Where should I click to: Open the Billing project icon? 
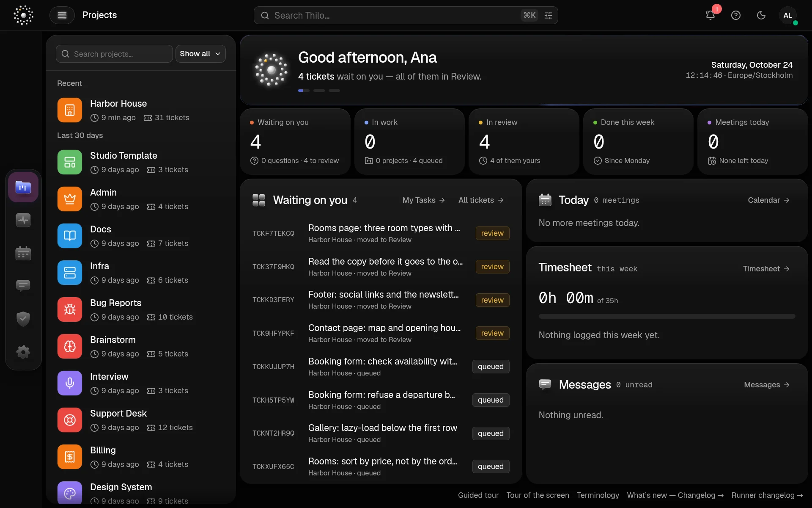(x=70, y=457)
